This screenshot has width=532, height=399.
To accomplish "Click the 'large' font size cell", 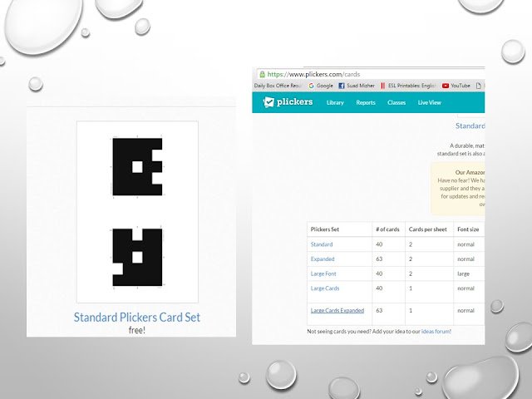I will 464,273.
